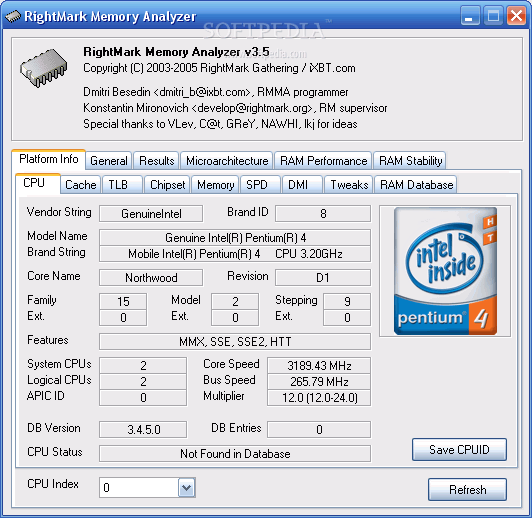Click the RightMark chip icon in title bar
The image size is (532, 518).
[13, 16]
